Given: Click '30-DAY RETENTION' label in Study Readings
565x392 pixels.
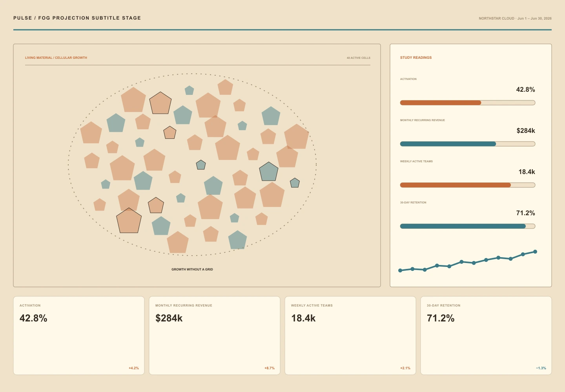Looking at the screenshot, I should click(x=413, y=203).
